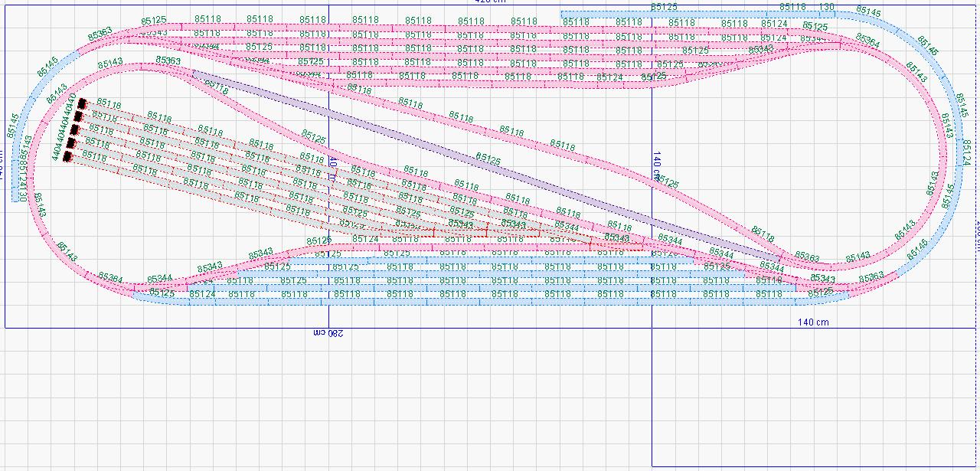Click the vertical 140 cm dimension label
The width and height of the screenshot is (980, 471).
[657, 165]
